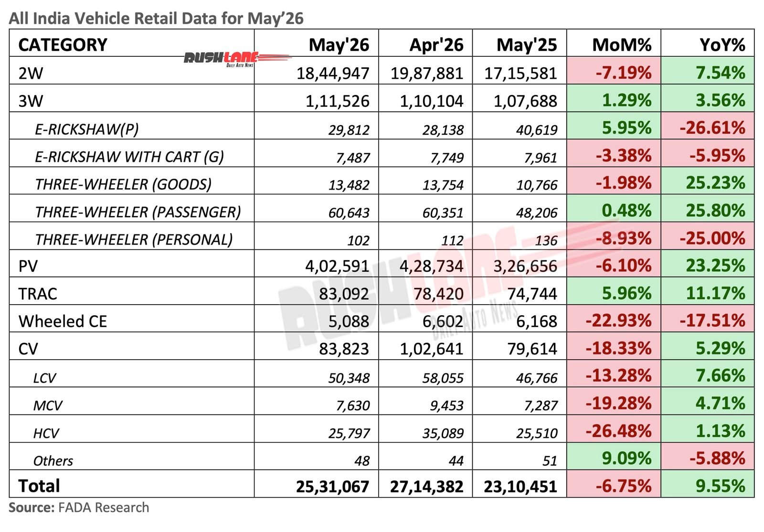Select the HCV row label
764x532 pixels.
click(46, 434)
